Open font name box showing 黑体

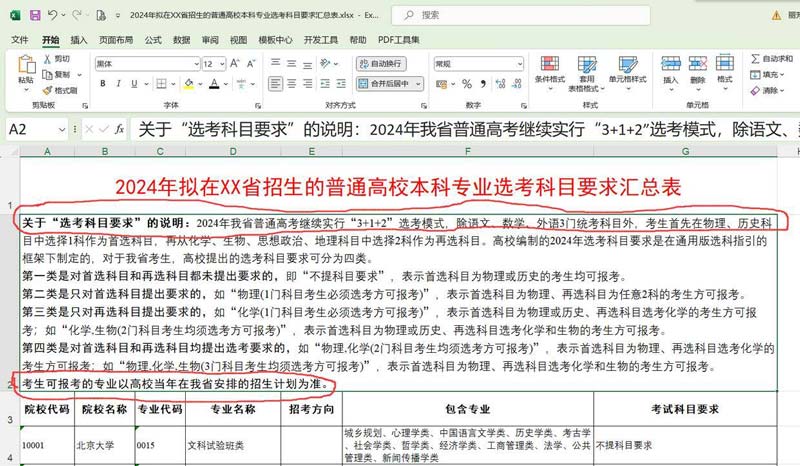pos(147,63)
